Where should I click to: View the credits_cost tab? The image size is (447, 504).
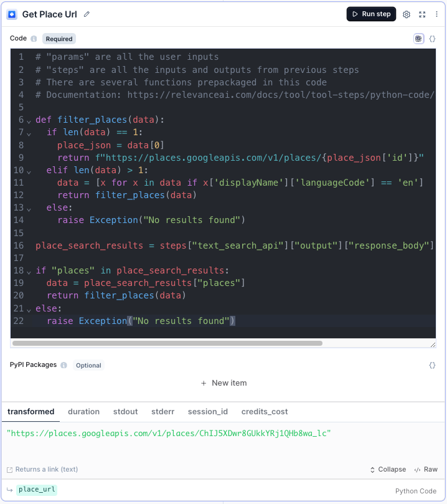[x=265, y=411]
